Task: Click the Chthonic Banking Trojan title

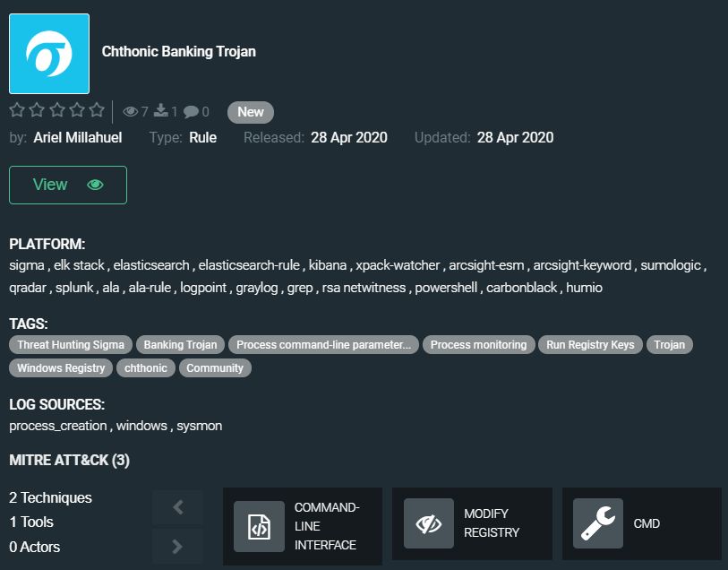Action: pyautogui.click(x=179, y=51)
